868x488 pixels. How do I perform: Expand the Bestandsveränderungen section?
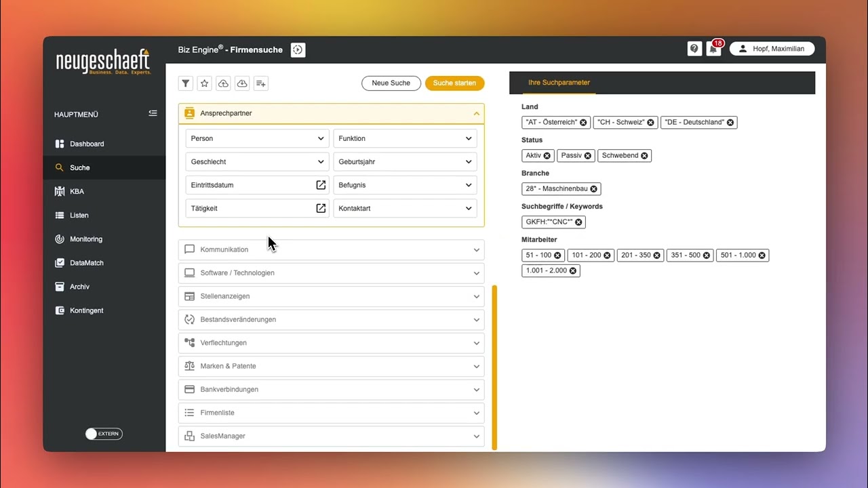click(331, 319)
